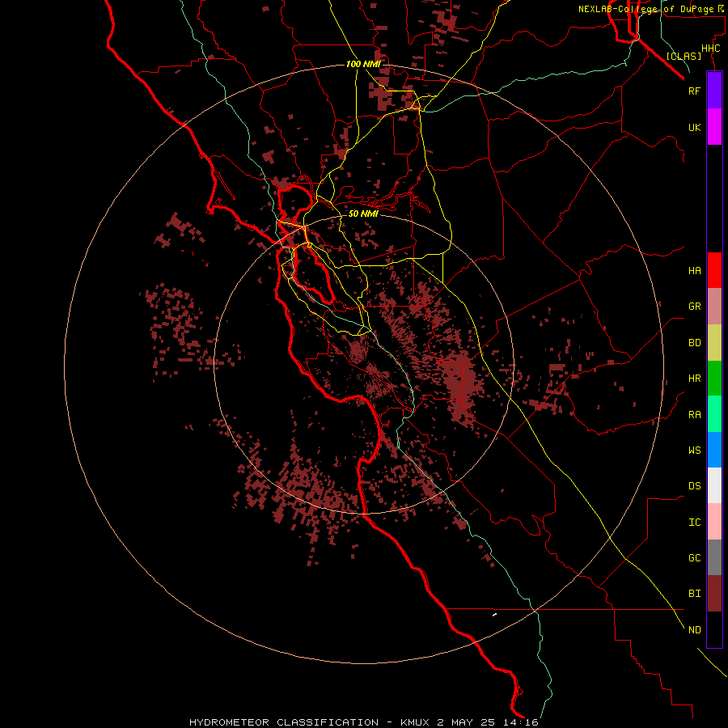Click the UK legend label
The width and height of the screenshot is (728, 728).
tap(694, 127)
